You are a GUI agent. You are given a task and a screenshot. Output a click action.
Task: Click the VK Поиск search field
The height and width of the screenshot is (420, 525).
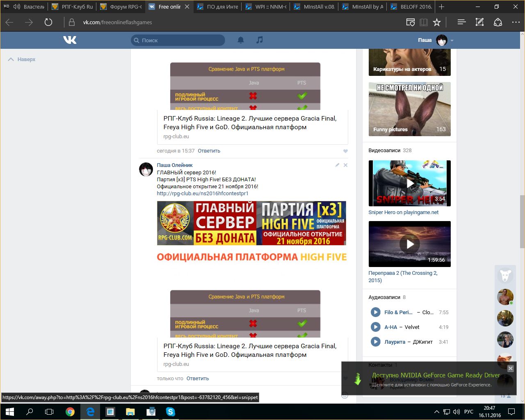tap(180, 40)
